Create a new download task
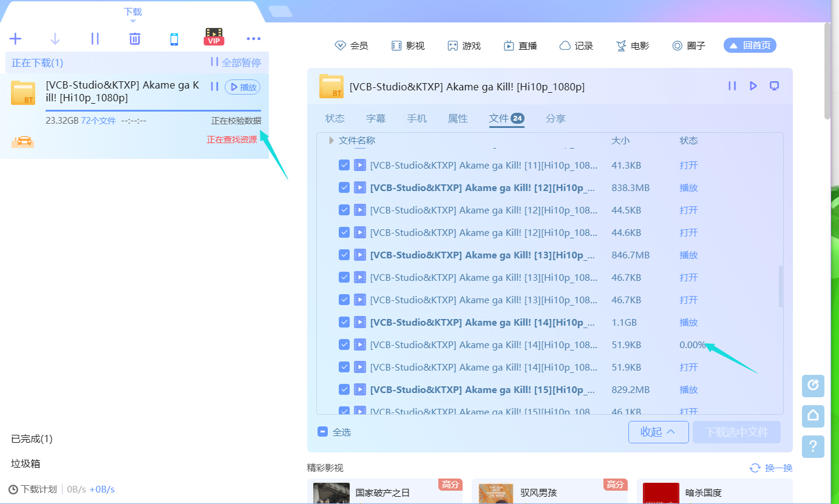Image resolution: width=839 pixels, height=504 pixels. click(x=15, y=38)
